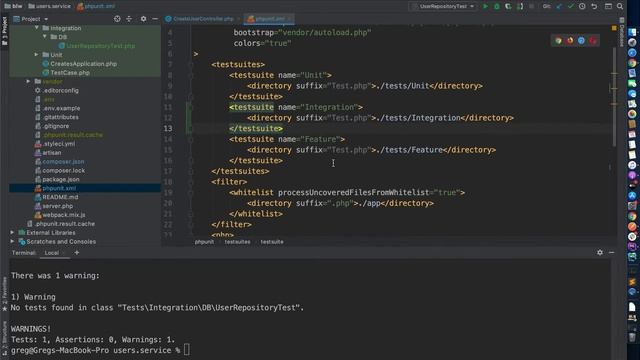Open the project structure window icon
Viewport: 640px width, 360px height.
608,6
